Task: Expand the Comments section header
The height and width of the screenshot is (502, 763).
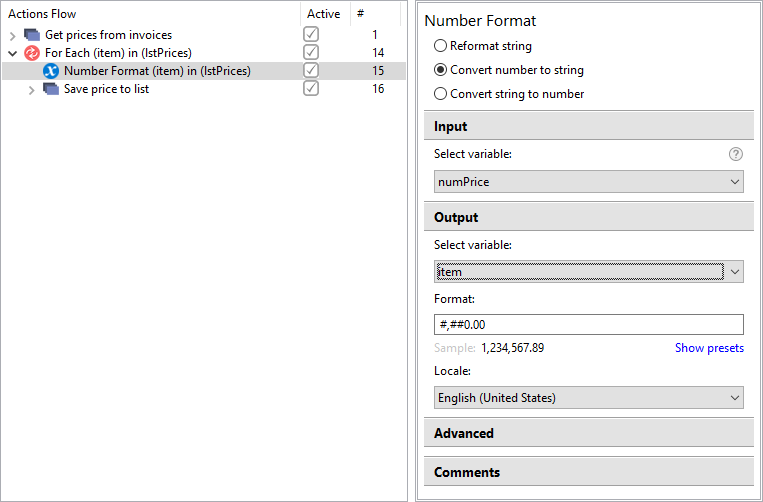Action: (589, 472)
